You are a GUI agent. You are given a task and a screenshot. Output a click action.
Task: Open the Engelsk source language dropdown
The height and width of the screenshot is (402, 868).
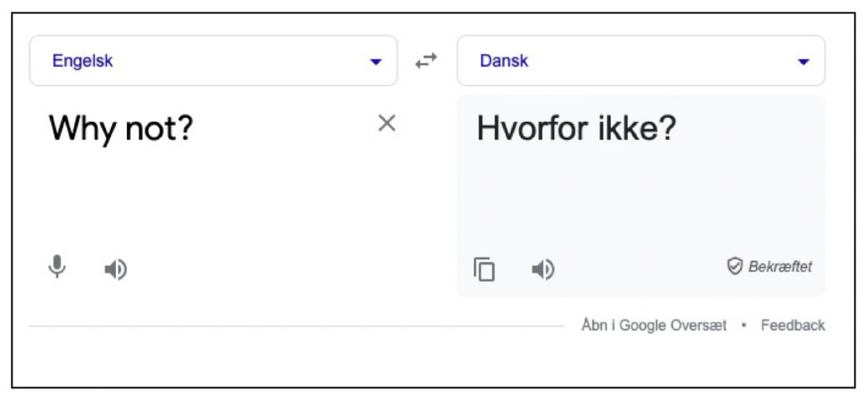213,61
